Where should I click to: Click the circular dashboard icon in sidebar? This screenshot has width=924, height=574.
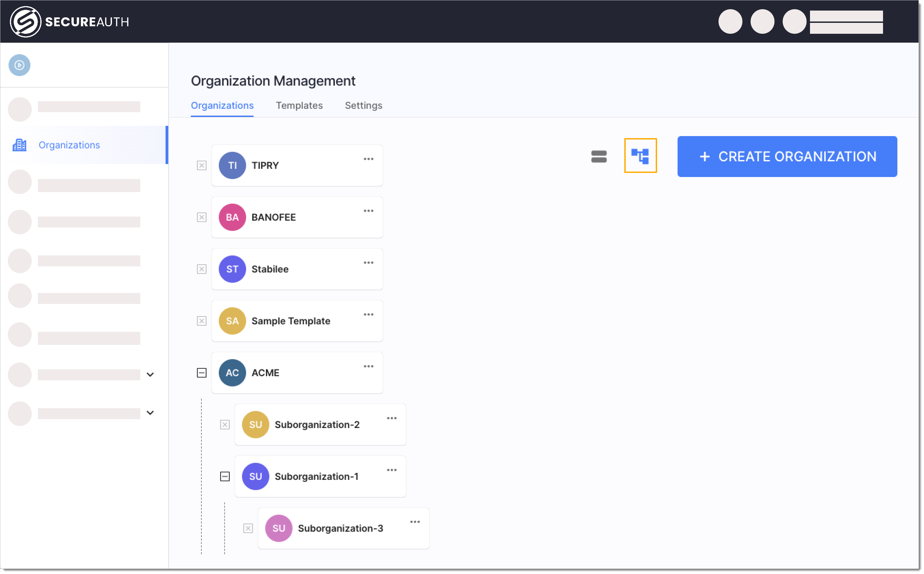[20, 65]
